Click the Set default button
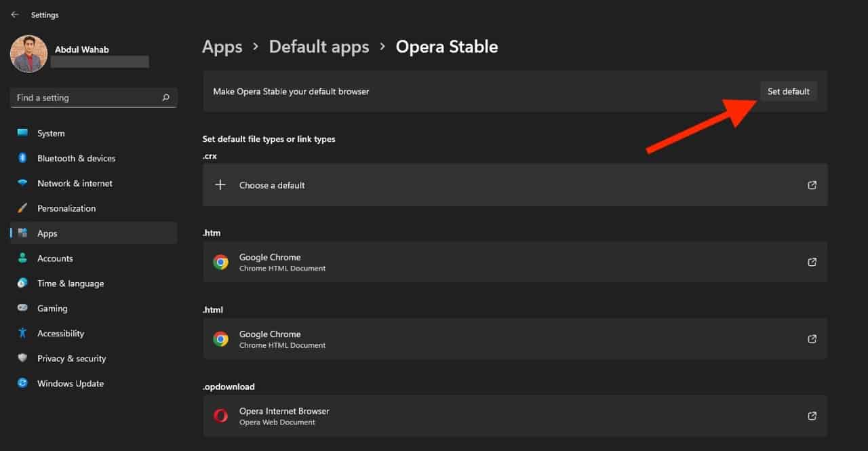The width and height of the screenshot is (868, 451). coord(788,92)
